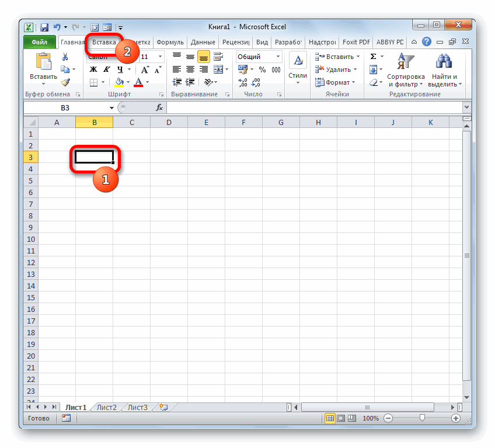Viewport: 495px width, 448px height.
Task: Click the Save icon in quick access toolbar
Action: point(44,27)
